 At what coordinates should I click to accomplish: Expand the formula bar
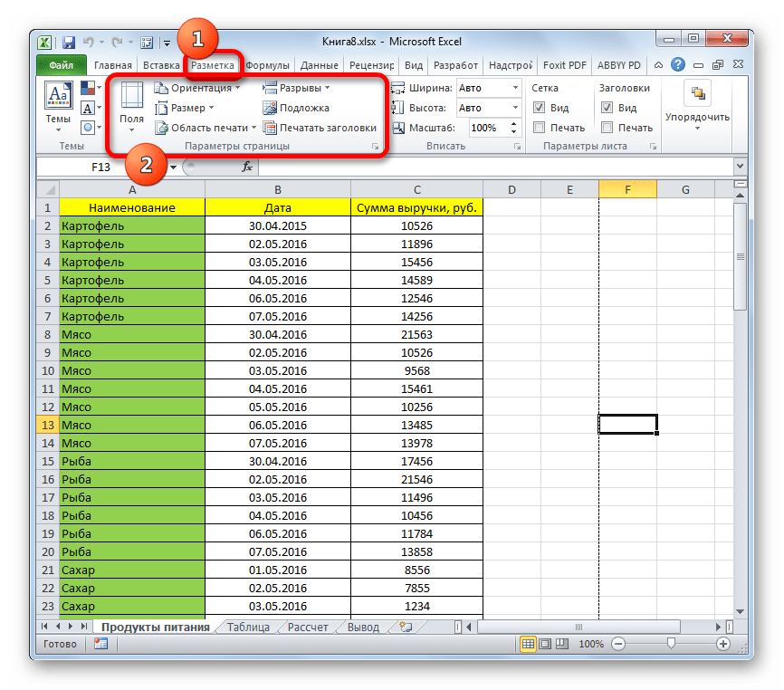coord(741,167)
